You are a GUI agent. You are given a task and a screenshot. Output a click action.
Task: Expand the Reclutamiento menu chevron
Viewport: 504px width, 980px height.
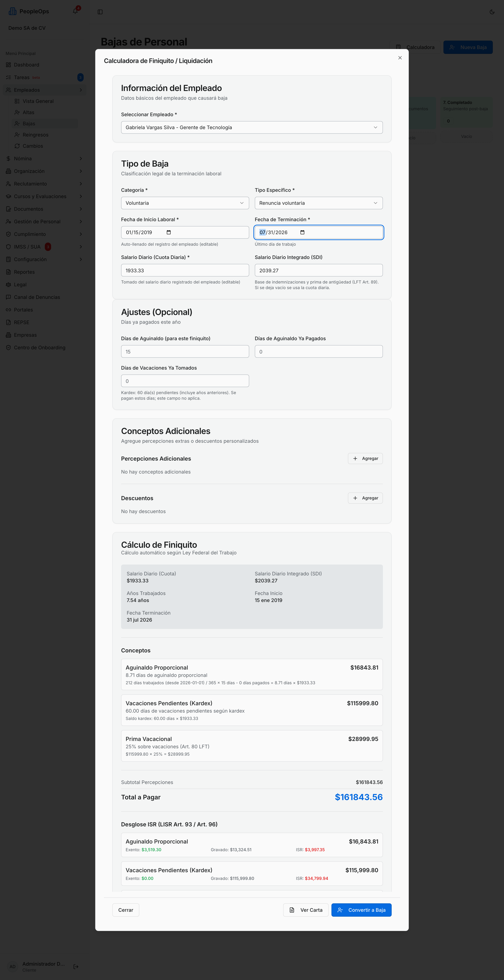(81, 184)
